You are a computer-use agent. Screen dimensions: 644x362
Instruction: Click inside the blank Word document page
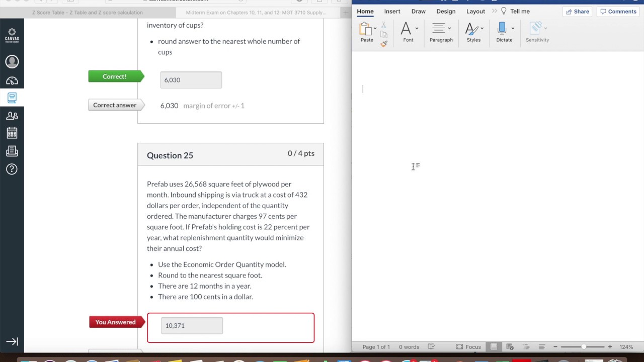point(498,196)
